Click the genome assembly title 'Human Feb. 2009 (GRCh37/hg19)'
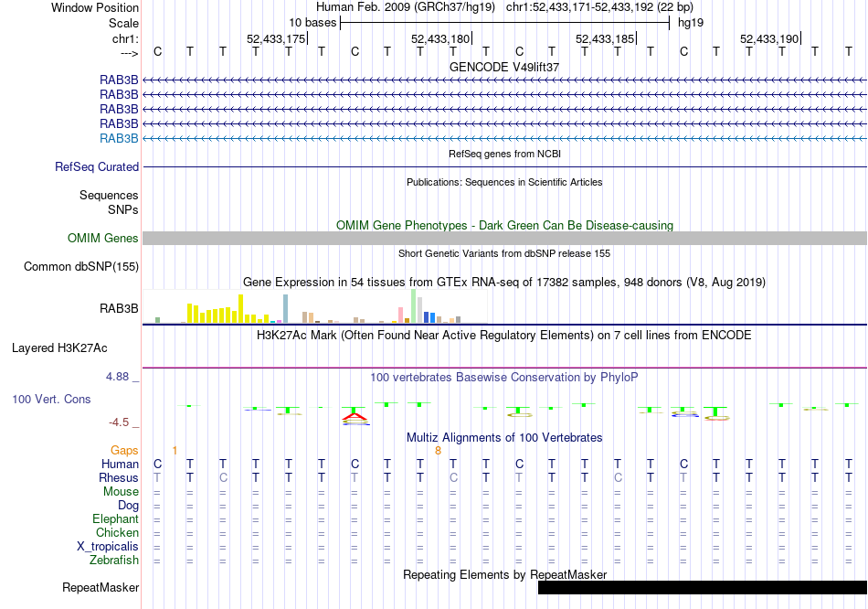The image size is (868, 609). click(405, 7)
